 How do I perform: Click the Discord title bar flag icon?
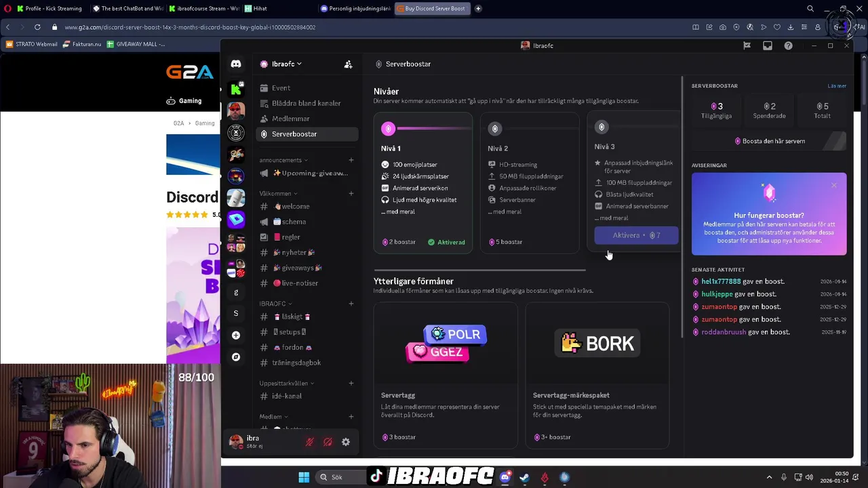[x=747, y=45]
